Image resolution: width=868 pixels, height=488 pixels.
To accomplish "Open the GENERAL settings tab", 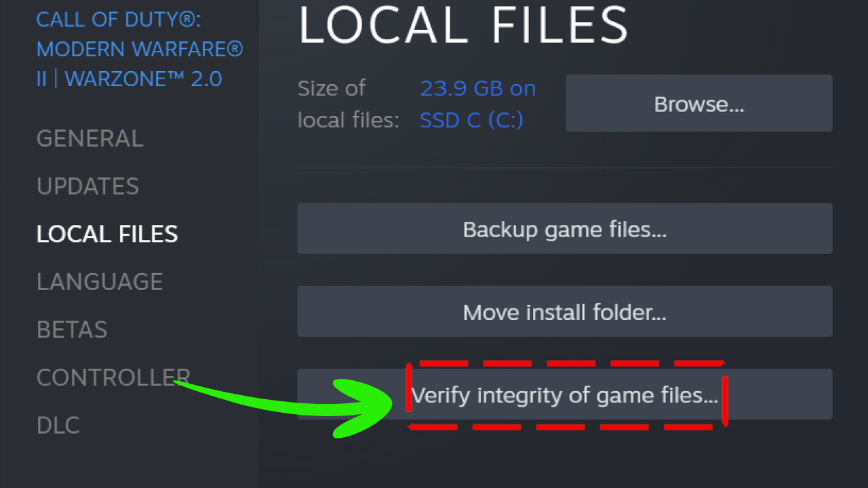I will coord(90,138).
